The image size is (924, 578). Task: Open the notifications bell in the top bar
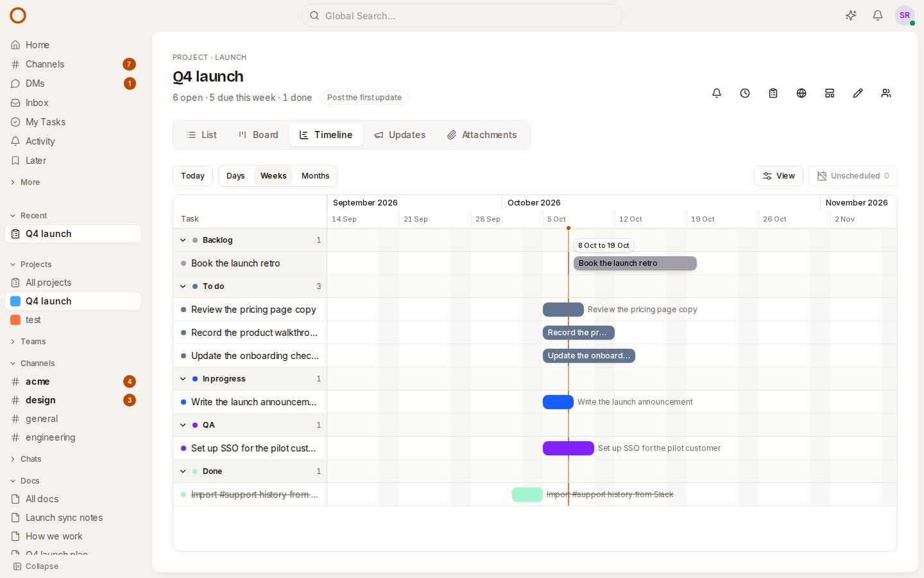[878, 15]
